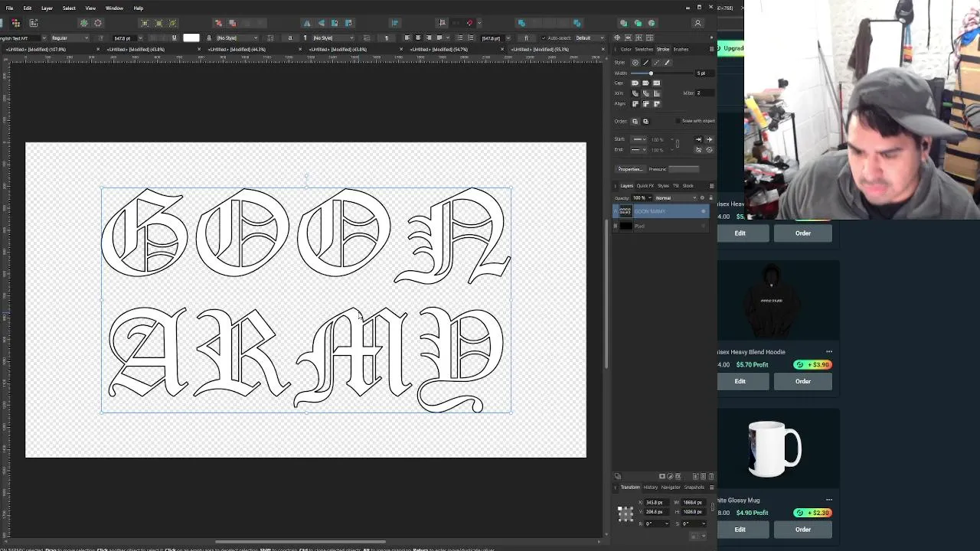Viewport: 980px width, 551px height.
Task: Toggle Auto-select checkbox in context toolbar
Action: tap(544, 38)
